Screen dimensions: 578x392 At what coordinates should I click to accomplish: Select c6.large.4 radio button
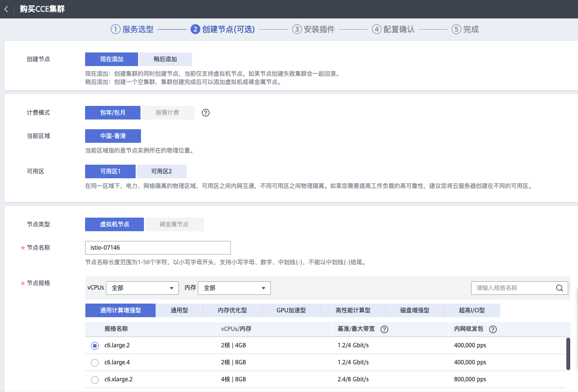(95, 362)
